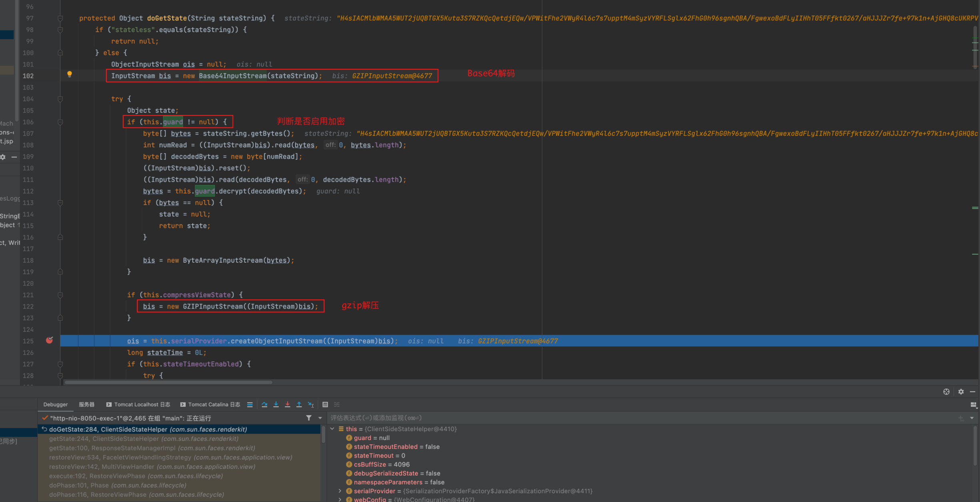Image resolution: width=980 pixels, height=502 pixels.
Task: Click the 服务器 menu item
Action: [x=86, y=404]
